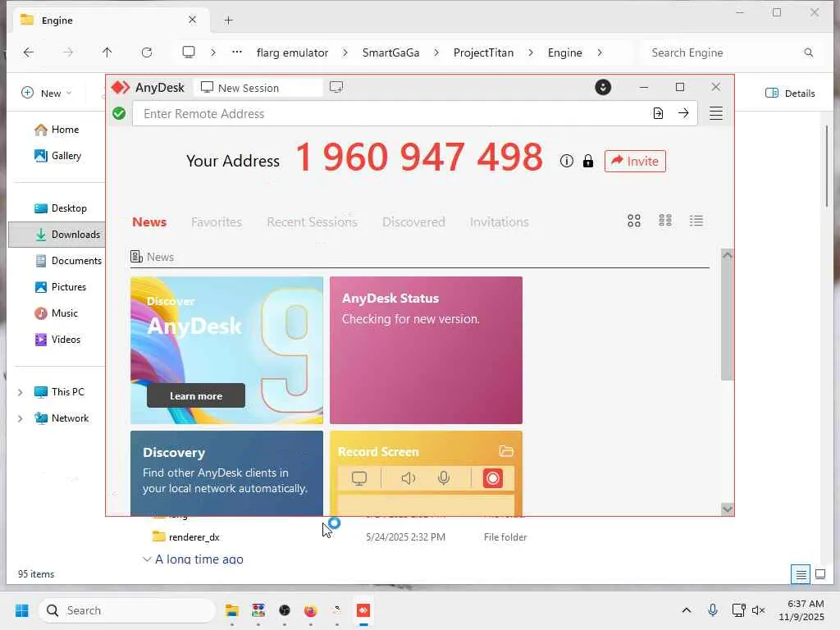Select the Recent Sessions tab

[x=312, y=221]
